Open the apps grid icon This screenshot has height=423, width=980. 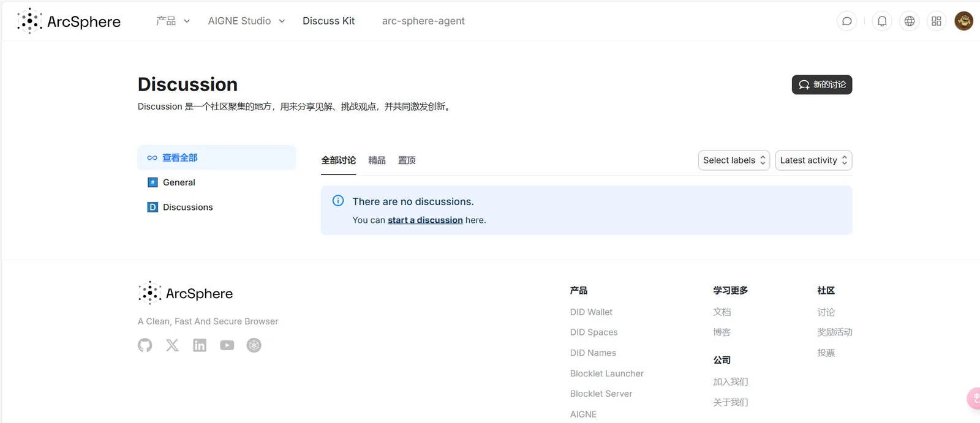pyautogui.click(x=937, y=21)
